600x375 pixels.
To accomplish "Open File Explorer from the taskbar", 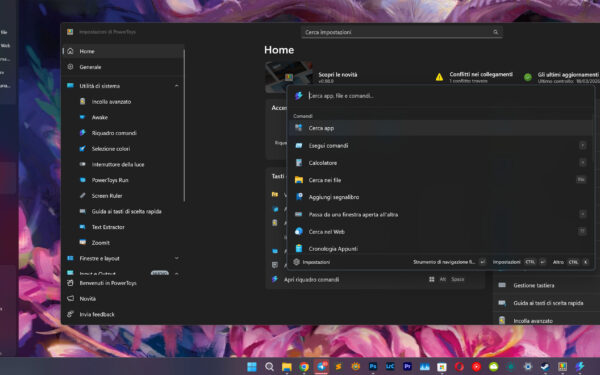I will (x=287, y=367).
